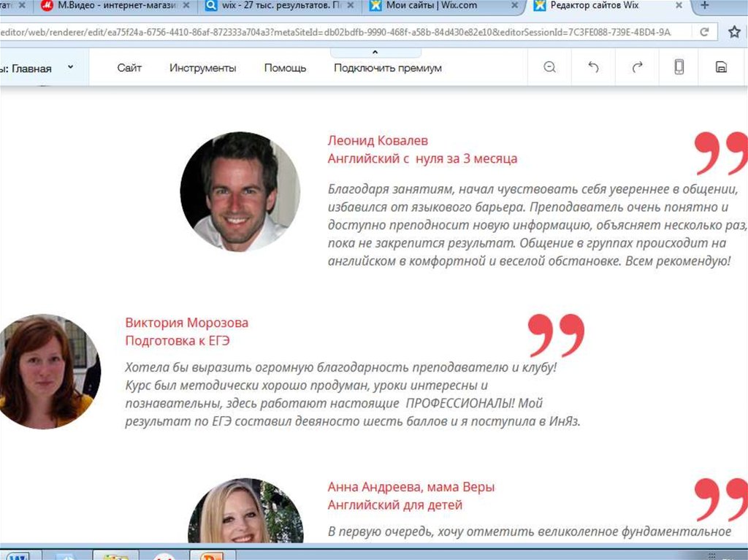Select the line В первую очередь, хочу отметить
The image size is (748, 560).
click(x=530, y=532)
